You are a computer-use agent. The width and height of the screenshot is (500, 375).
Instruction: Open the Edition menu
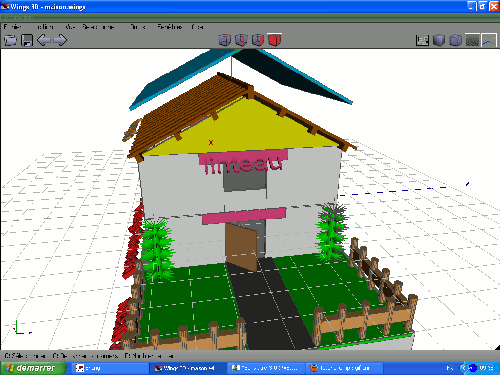click(x=45, y=27)
